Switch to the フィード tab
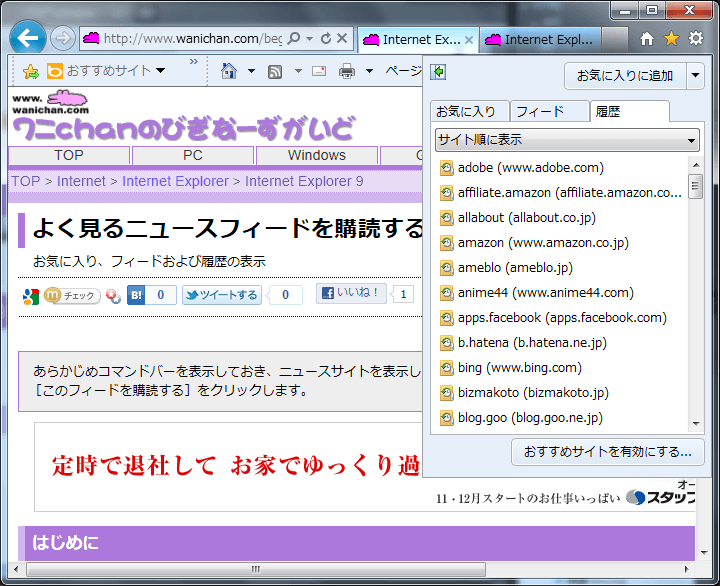 pyautogui.click(x=549, y=111)
